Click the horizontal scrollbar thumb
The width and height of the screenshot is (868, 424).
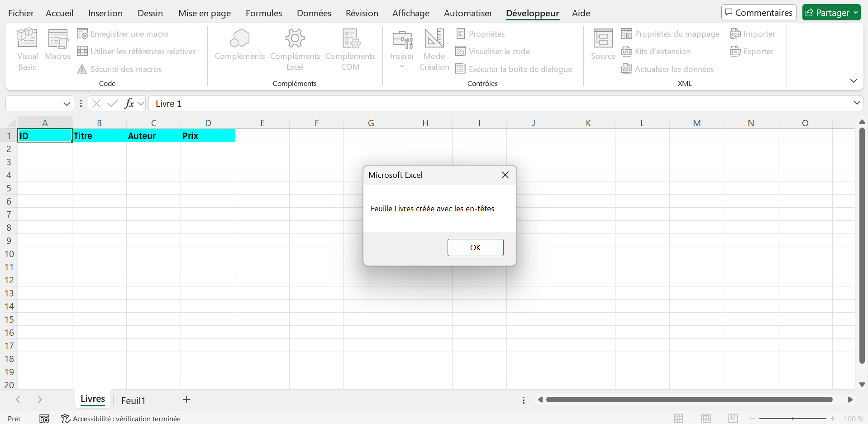point(689,400)
